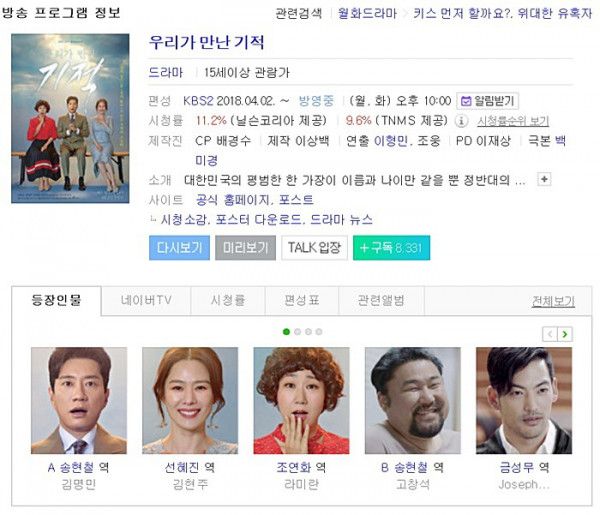Open the 관련앨범 tab

tap(382, 300)
